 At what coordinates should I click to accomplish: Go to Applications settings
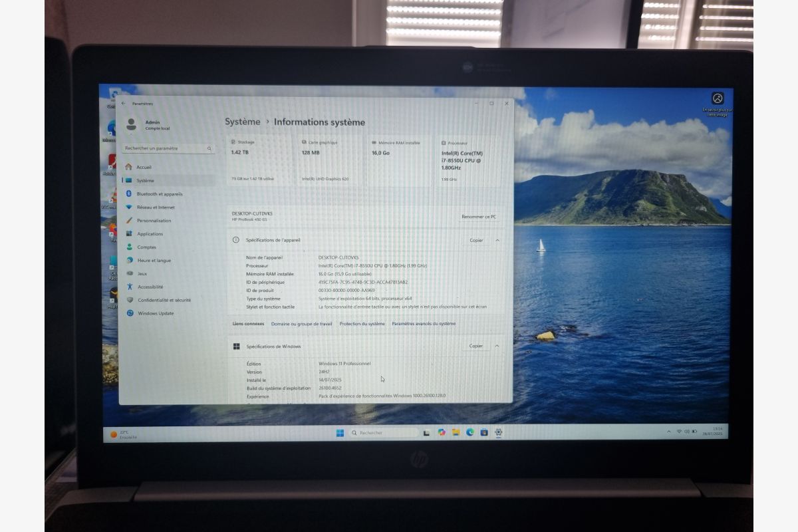tap(169, 233)
